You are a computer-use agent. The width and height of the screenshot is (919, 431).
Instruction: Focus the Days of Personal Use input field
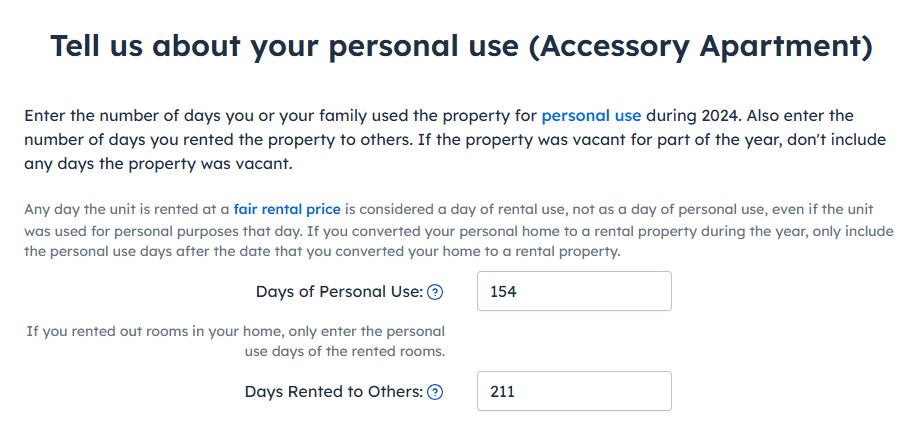574,291
